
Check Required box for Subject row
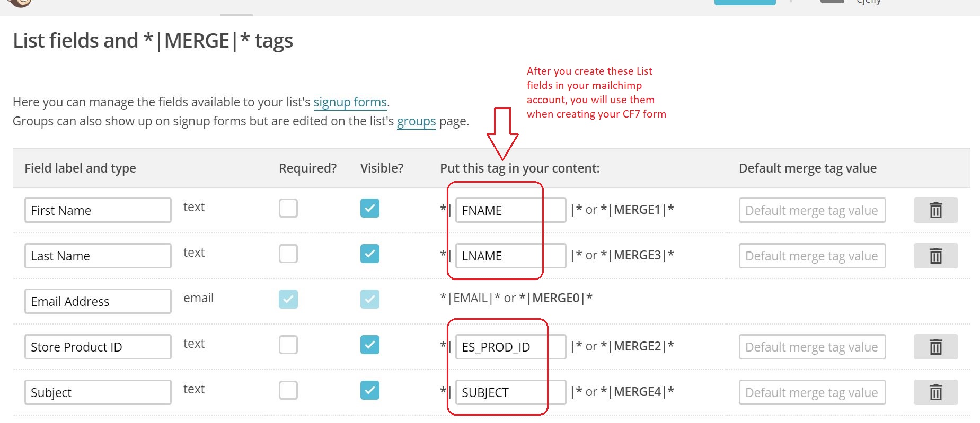[x=288, y=390]
